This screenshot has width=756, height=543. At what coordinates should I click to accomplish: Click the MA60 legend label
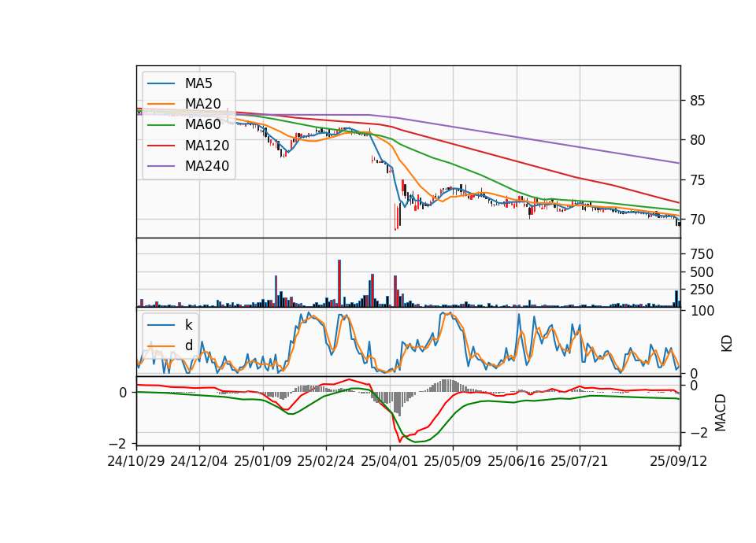pos(203,124)
